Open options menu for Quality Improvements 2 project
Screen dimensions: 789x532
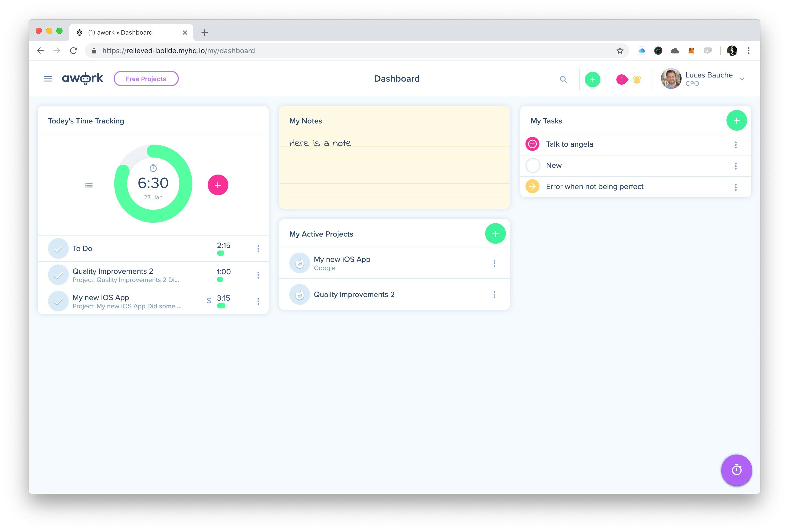tap(495, 294)
